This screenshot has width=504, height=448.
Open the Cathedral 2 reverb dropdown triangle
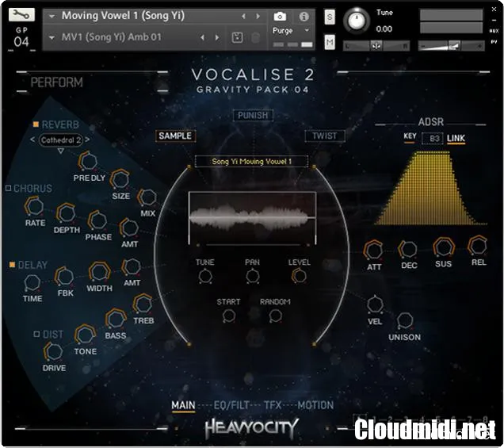click(x=61, y=151)
